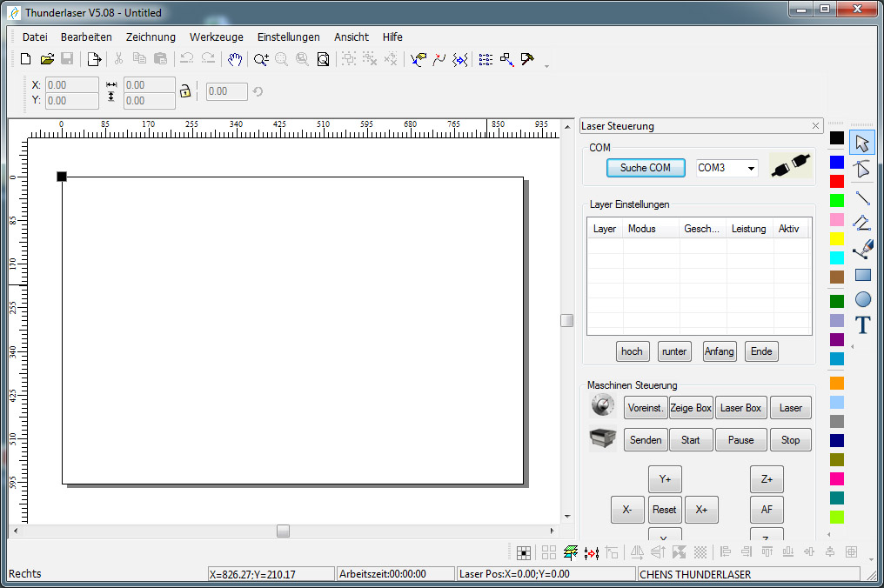
Task: Pick the red color swatch
Action: [836, 181]
